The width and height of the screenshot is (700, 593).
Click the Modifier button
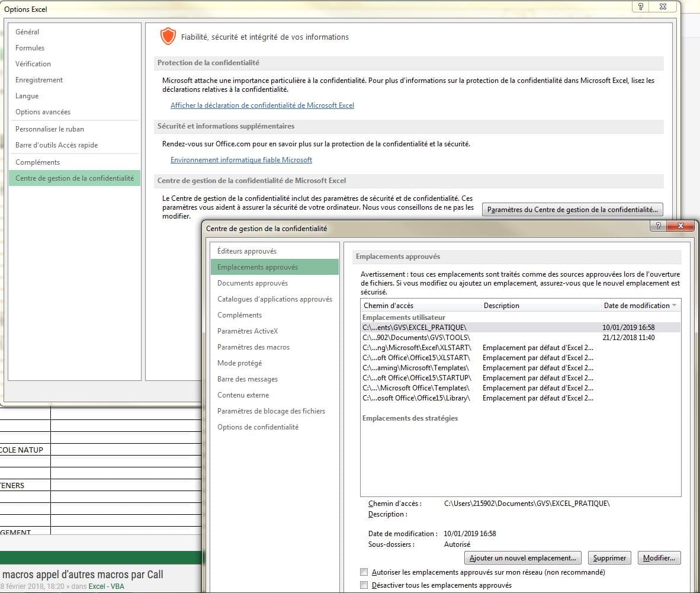[x=659, y=558]
